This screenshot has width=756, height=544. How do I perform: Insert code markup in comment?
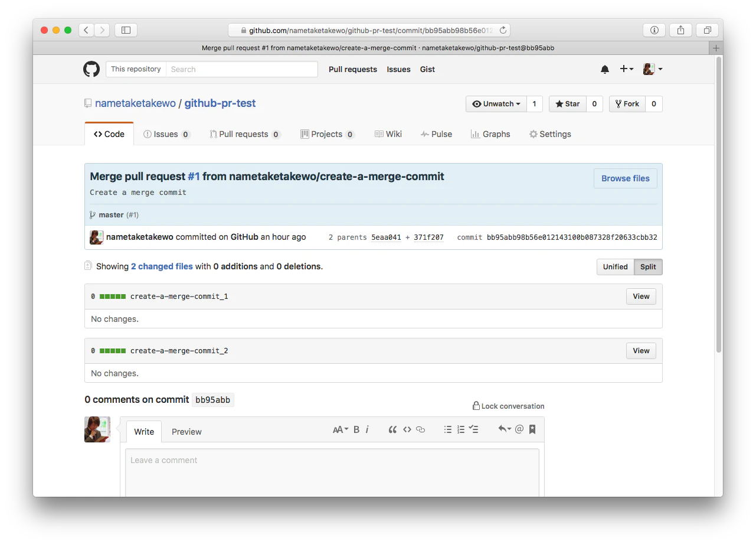tap(407, 429)
